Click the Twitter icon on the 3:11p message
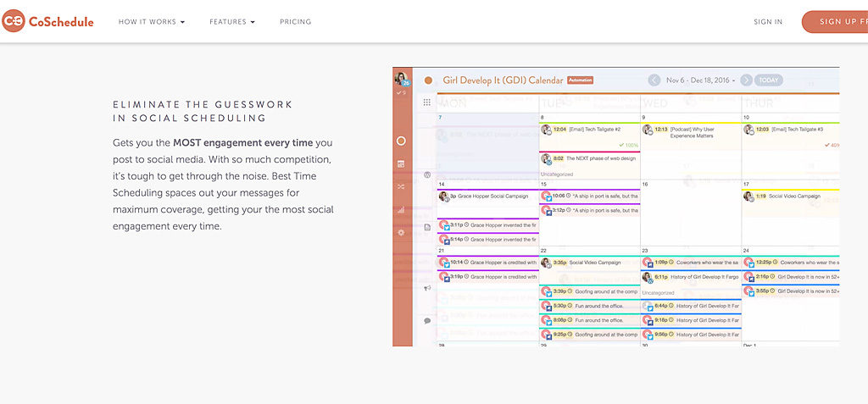Image resolution: width=868 pixels, height=404 pixels. pyautogui.click(x=447, y=228)
